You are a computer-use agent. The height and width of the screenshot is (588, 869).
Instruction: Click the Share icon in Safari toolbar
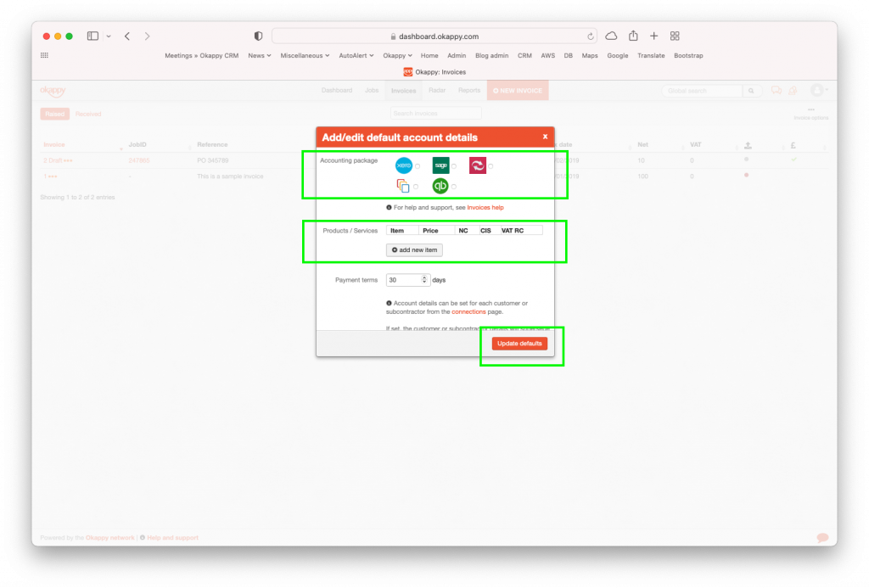pos(633,36)
